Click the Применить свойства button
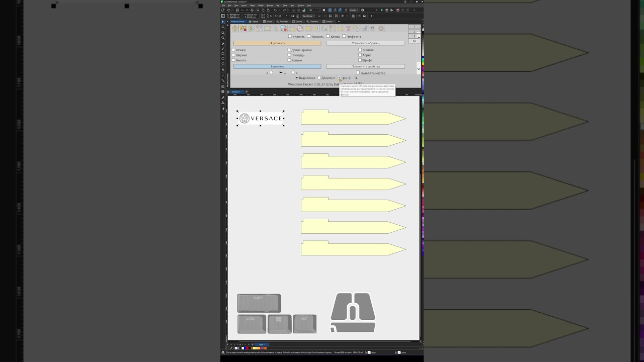Viewport: 644px width, 362px height. 366,66
